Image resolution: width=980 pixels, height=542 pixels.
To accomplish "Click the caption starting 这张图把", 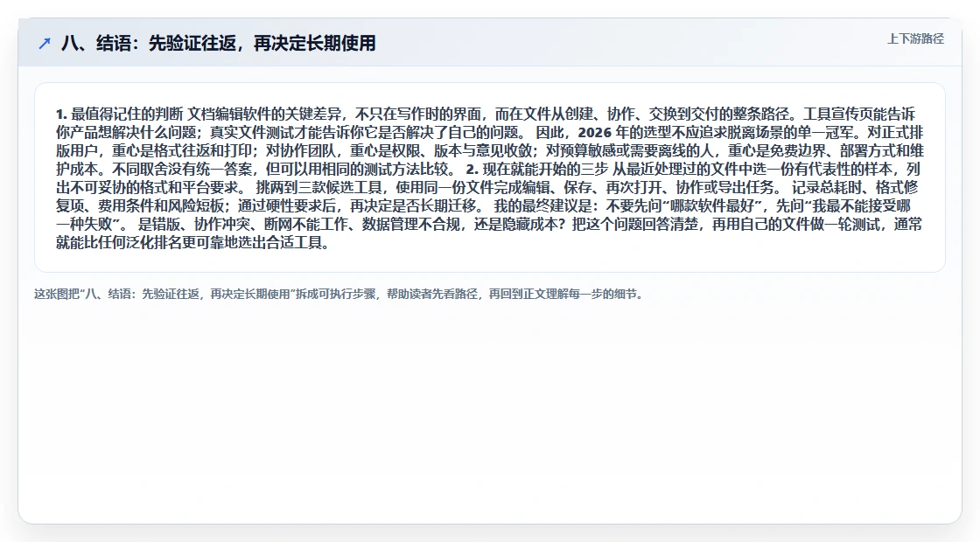I will 338,294.
